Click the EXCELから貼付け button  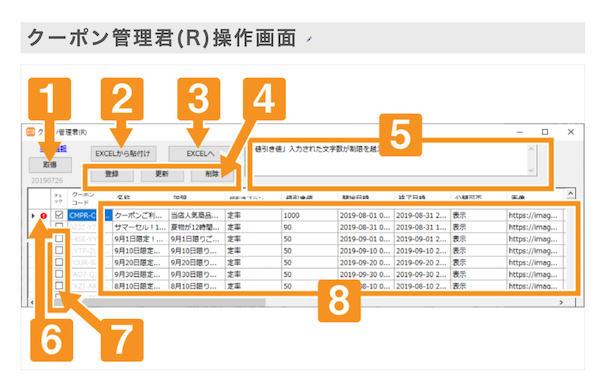click(x=123, y=154)
